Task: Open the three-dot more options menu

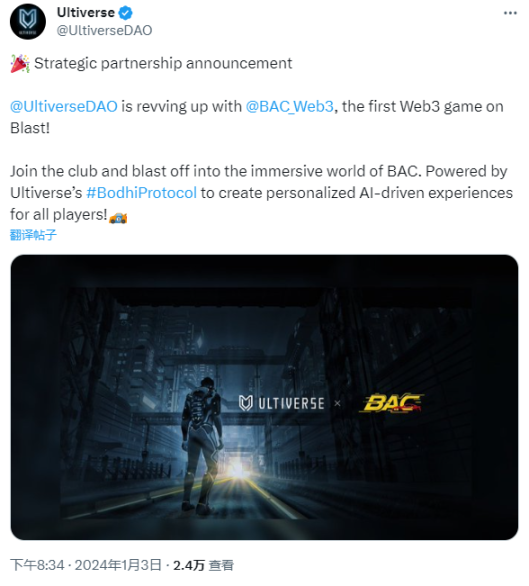Action: pyautogui.click(x=510, y=13)
